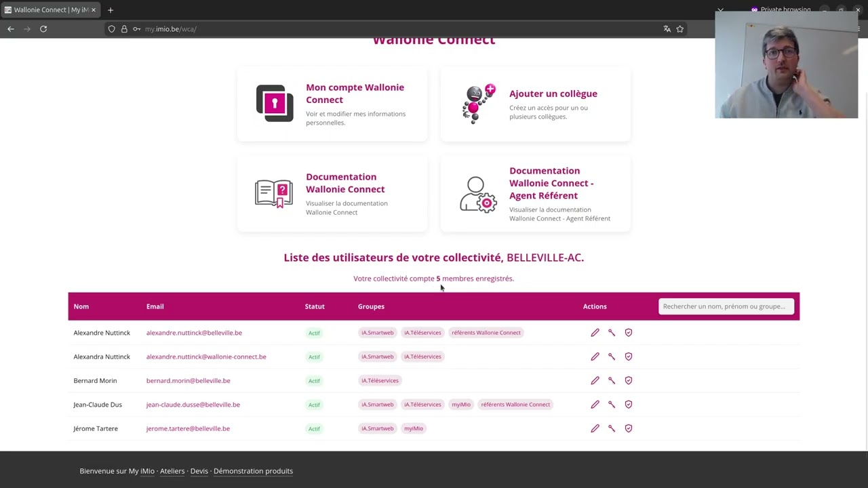Image resolution: width=868 pixels, height=488 pixels.
Task: Edit Alexandra Nuttinck with the pencil icon
Action: click(595, 357)
